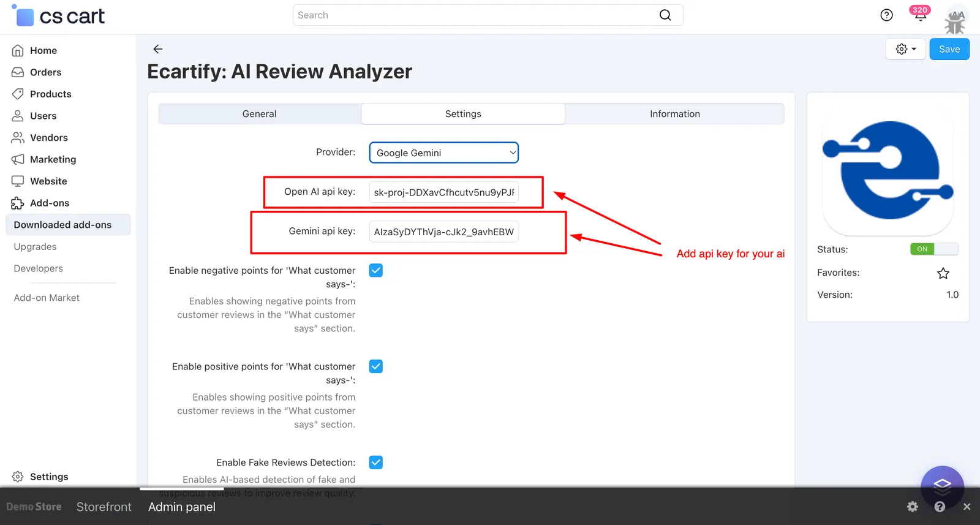Open Developers in the sidebar

coord(38,268)
